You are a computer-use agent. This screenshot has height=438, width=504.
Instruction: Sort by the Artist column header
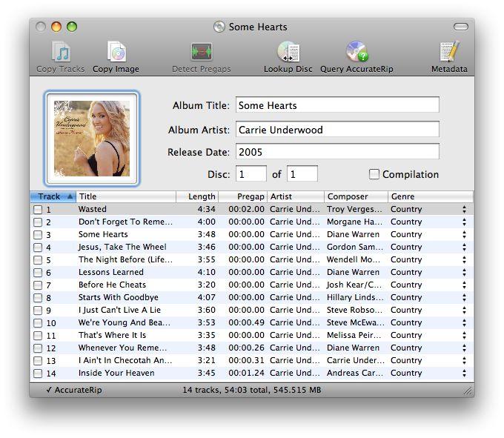(296, 196)
